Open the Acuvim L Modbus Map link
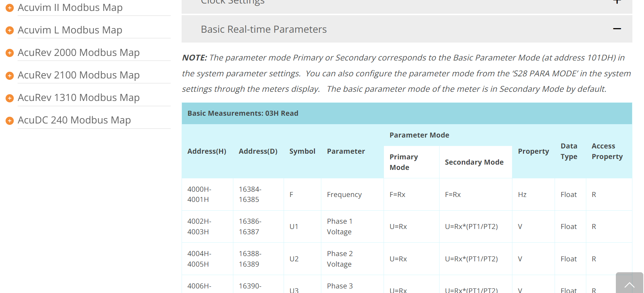 (x=70, y=30)
